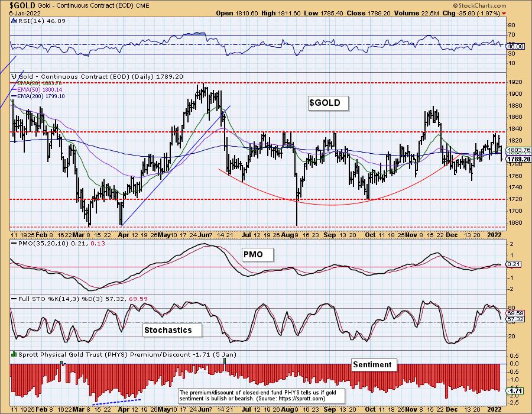Click the Full STO legend line marker
The height and width of the screenshot is (414, 532).
(14, 299)
